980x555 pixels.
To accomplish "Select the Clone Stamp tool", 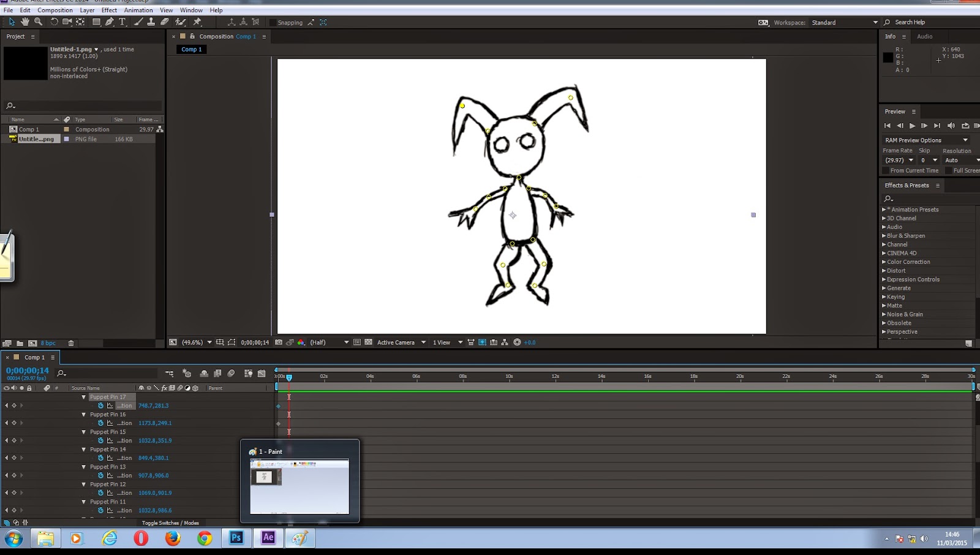I will pyautogui.click(x=151, y=22).
